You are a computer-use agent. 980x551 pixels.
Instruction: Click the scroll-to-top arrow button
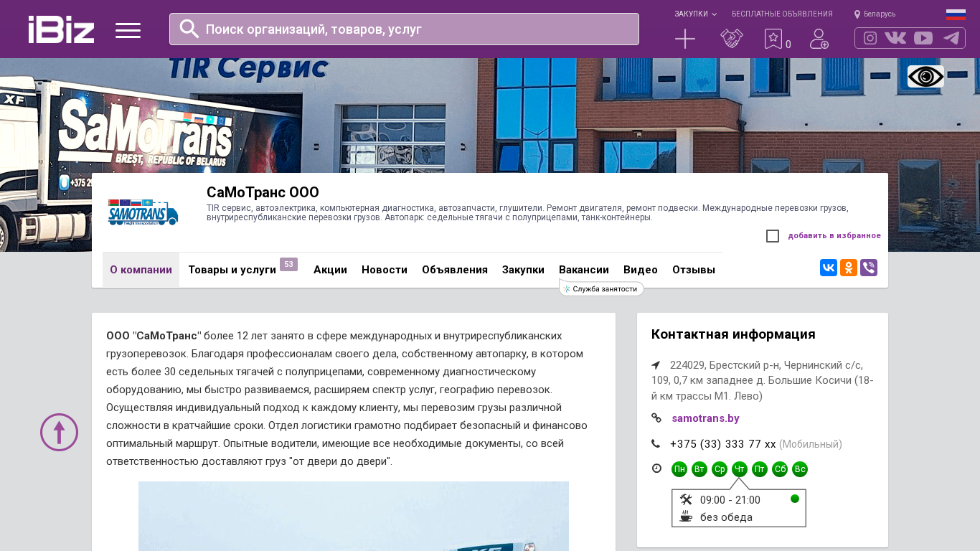coord(59,432)
